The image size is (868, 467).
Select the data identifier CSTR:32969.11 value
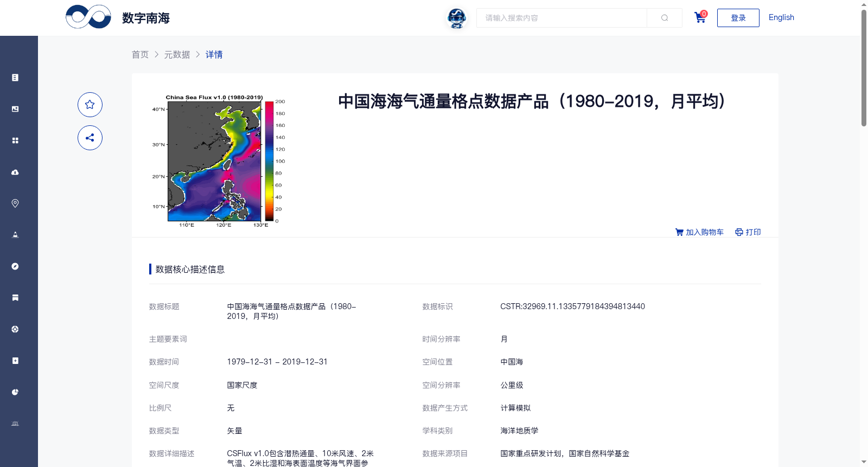coord(572,306)
